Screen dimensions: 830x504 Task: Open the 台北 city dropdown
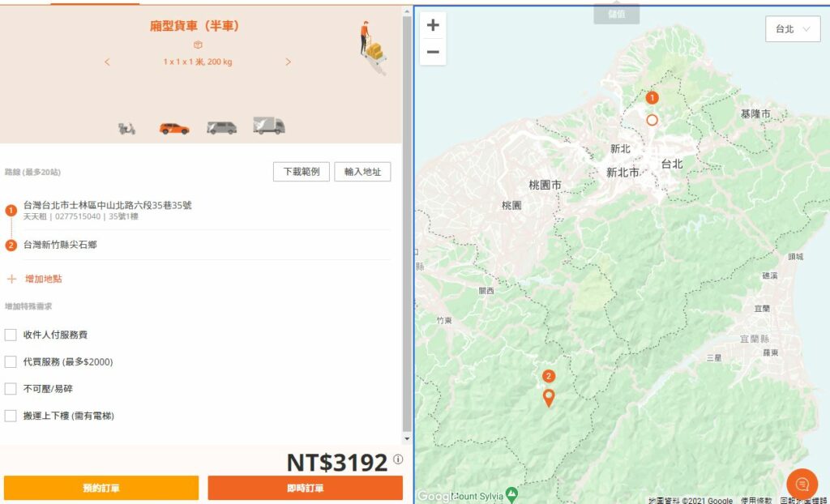tap(793, 29)
